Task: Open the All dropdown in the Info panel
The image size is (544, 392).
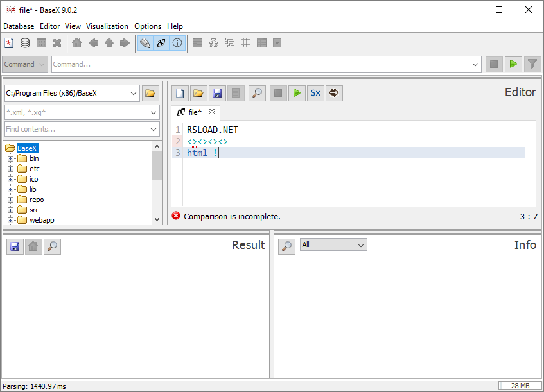Action: tap(333, 244)
